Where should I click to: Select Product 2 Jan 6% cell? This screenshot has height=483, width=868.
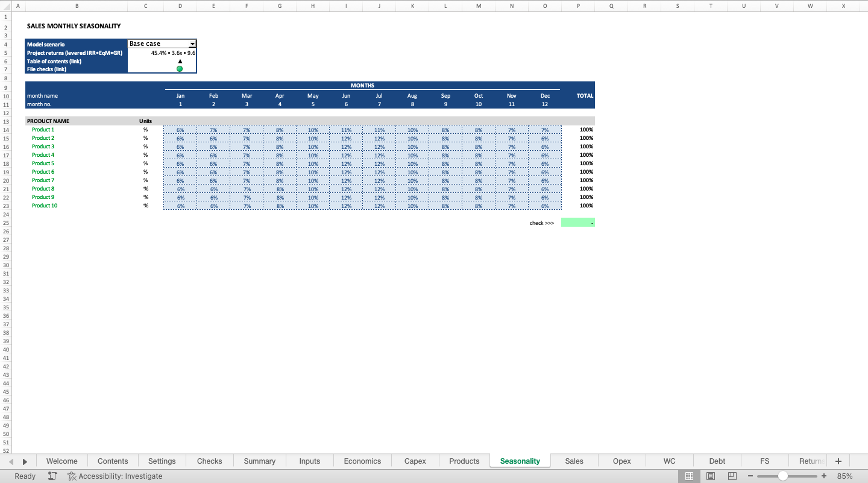(x=180, y=138)
